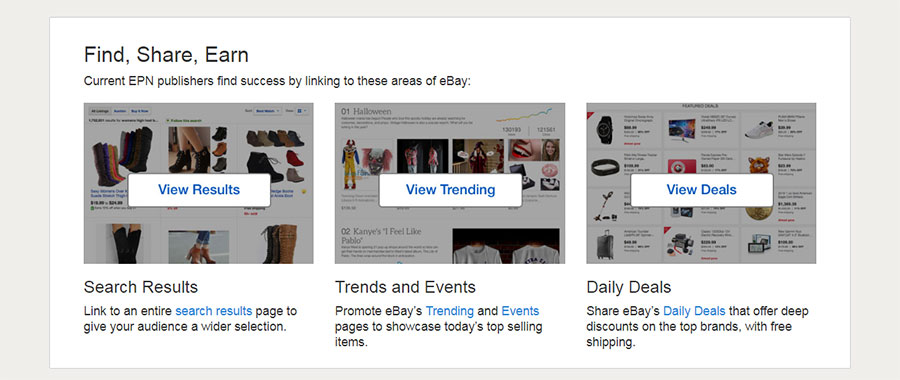The width and height of the screenshot is (900, 380).
Task: Click the trending line graph icon
Action: click(x=524, y=114)
